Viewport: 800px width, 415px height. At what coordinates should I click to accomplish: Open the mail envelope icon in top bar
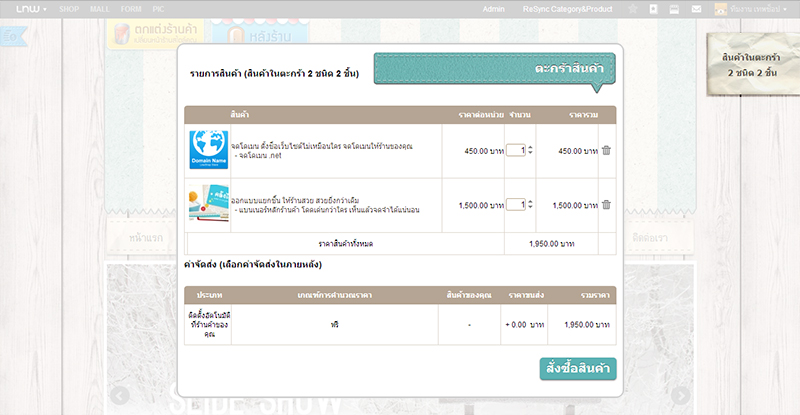coord(696,9)
